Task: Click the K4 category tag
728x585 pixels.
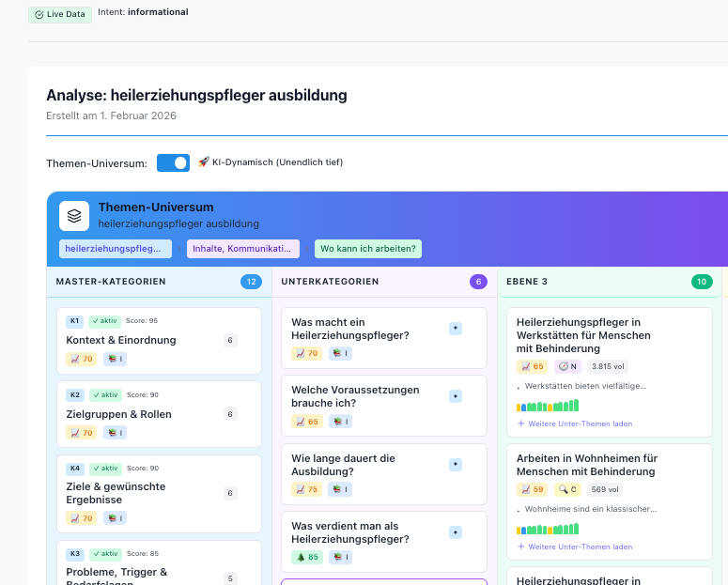Action: tap(75, 469)
